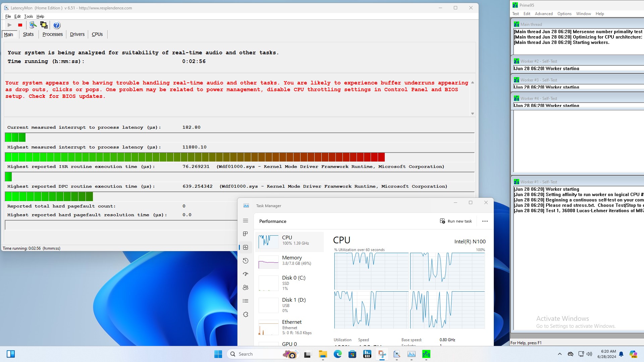Click the Run new task button
Image resolution: width=644 pixels, height=362 pixels.
(x=456, y=221)
